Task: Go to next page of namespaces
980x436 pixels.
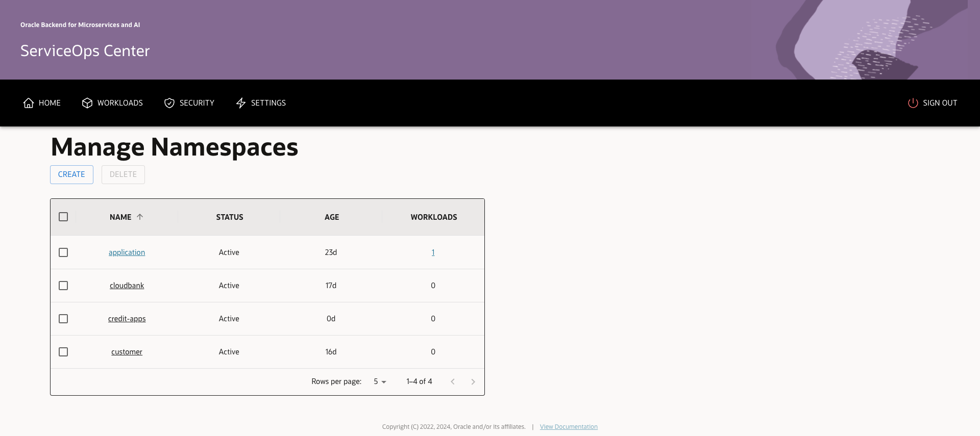Action: pyautogui.click(x=473, y=381)
